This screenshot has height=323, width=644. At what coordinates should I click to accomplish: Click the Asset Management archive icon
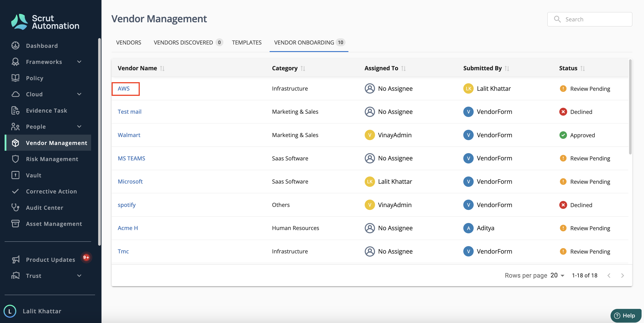[x=15, y=224]
